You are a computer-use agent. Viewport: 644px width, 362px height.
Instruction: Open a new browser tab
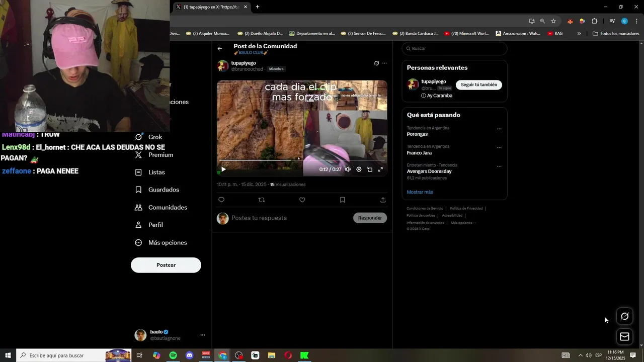[258, 7]
